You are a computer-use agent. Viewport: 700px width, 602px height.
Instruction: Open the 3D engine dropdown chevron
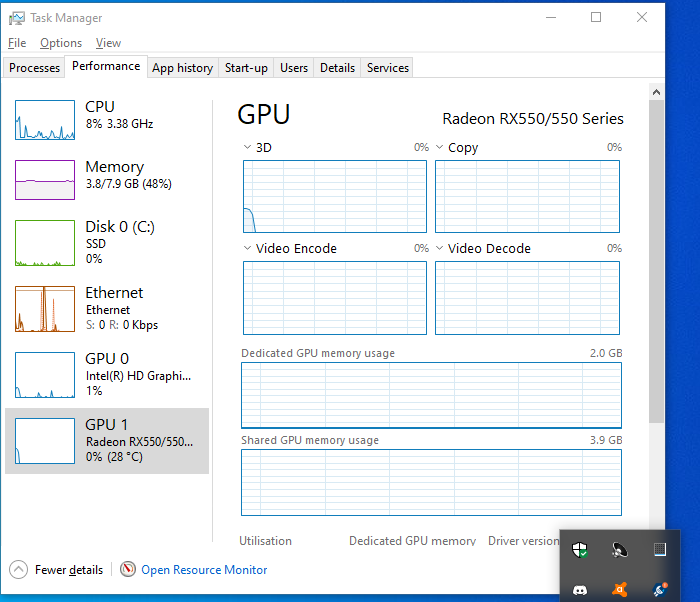pyautogui.click(x=247, y=147)
